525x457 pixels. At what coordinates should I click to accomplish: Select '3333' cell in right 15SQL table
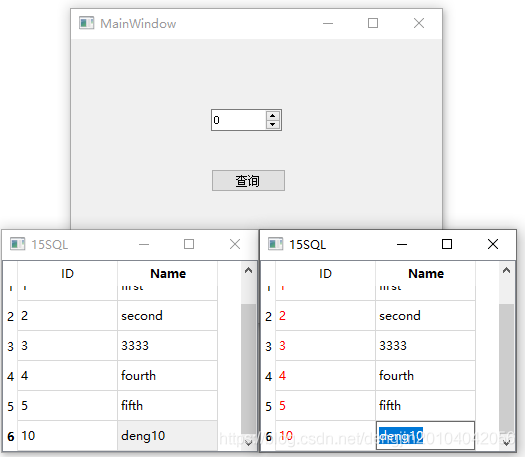[x=425, y=346]
